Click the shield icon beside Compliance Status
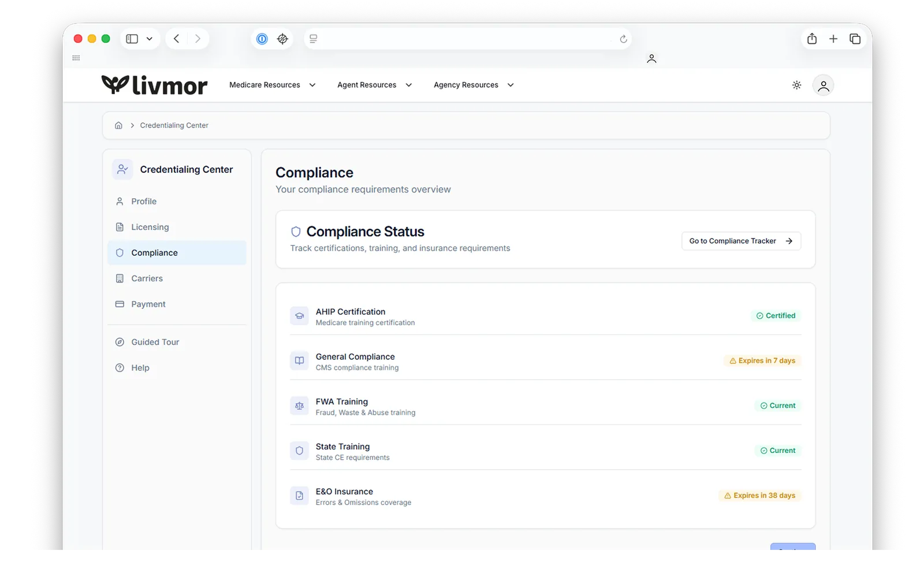This screenshot has width=924, height=565. (296, 232)
